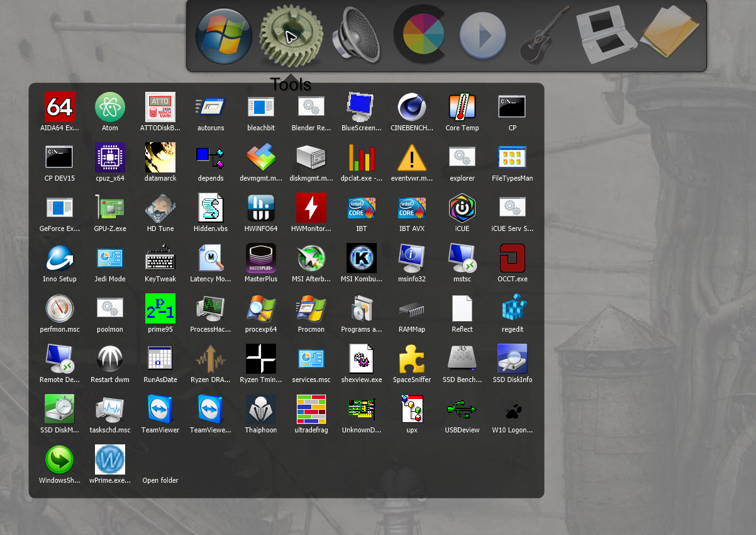The width and height of the screenshot is (756, 535).
Task: Click the Open folder link
Action: (x=160, y=480)
